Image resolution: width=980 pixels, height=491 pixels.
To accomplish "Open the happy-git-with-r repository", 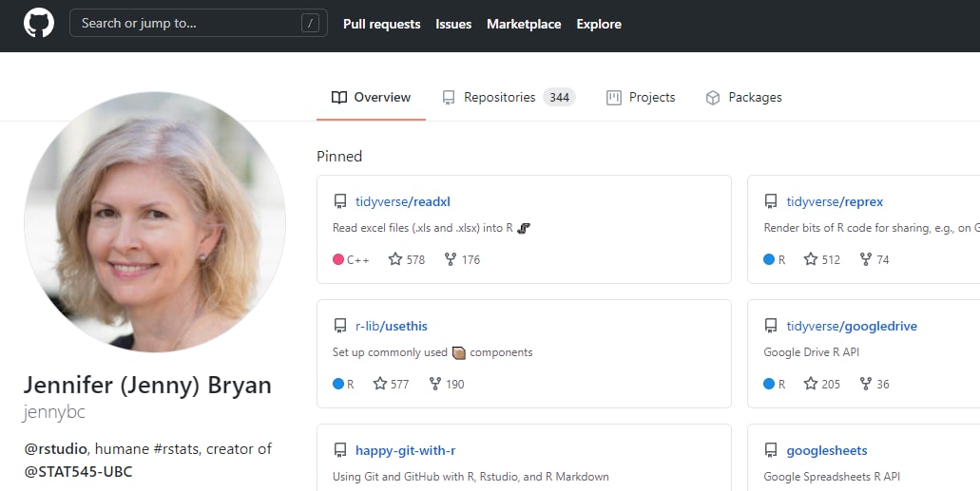I will (405, 450).
